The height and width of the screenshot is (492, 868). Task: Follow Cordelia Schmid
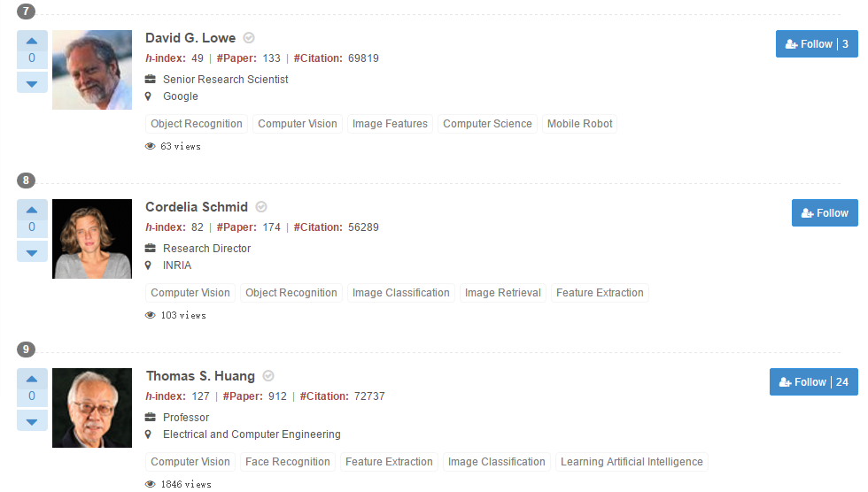[x=825, y=213]
